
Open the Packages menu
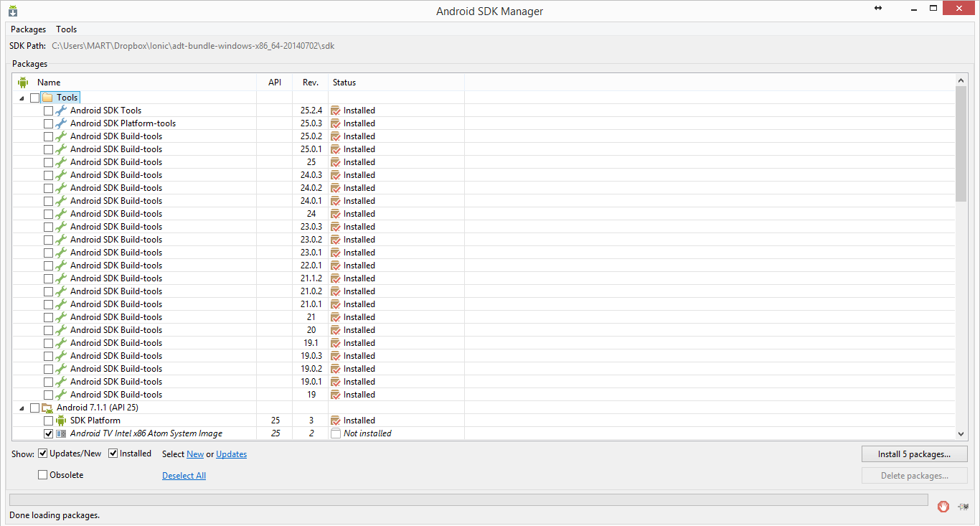tap(28, 29)
